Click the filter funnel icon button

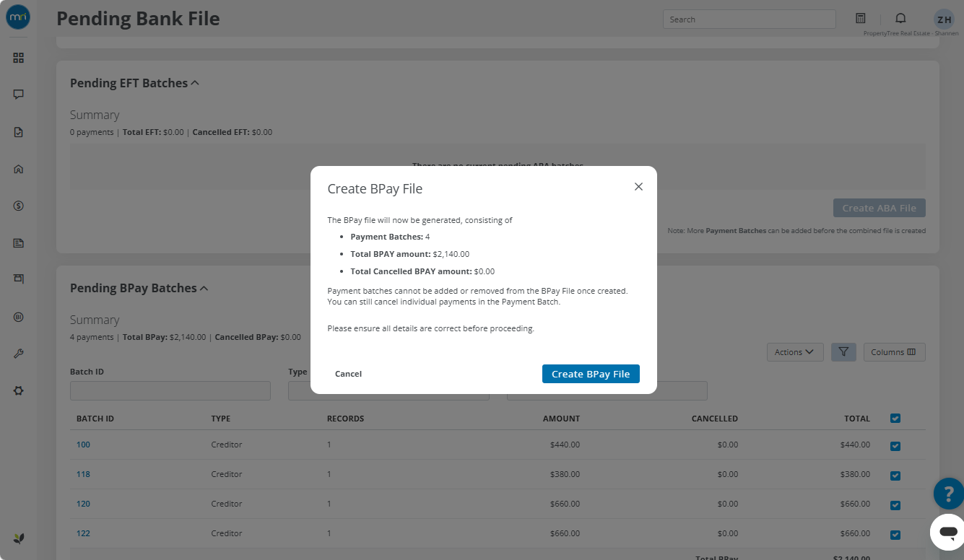(843, 352)
